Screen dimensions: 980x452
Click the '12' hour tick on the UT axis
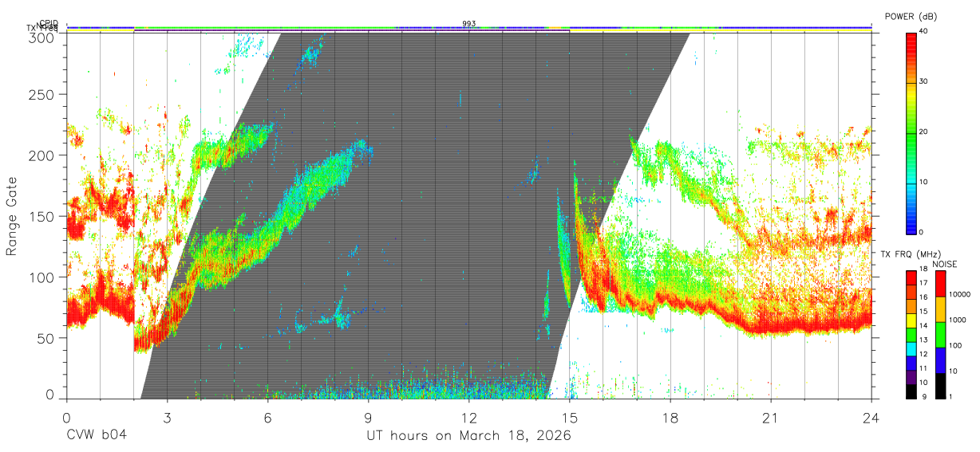pyautogui.click(x=469, y=417)
